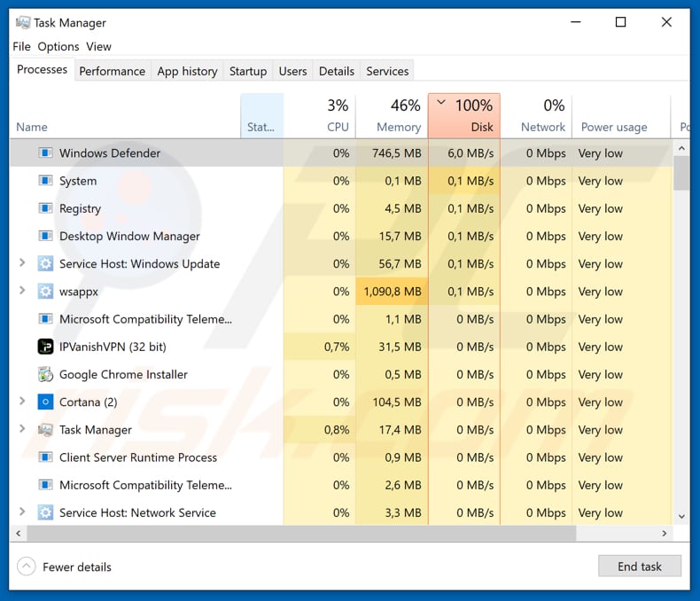The height and width of the screenshot is (601, 700).
Task: Click the IPVanishVPN app icon
Action: click(x=45, y=347)
